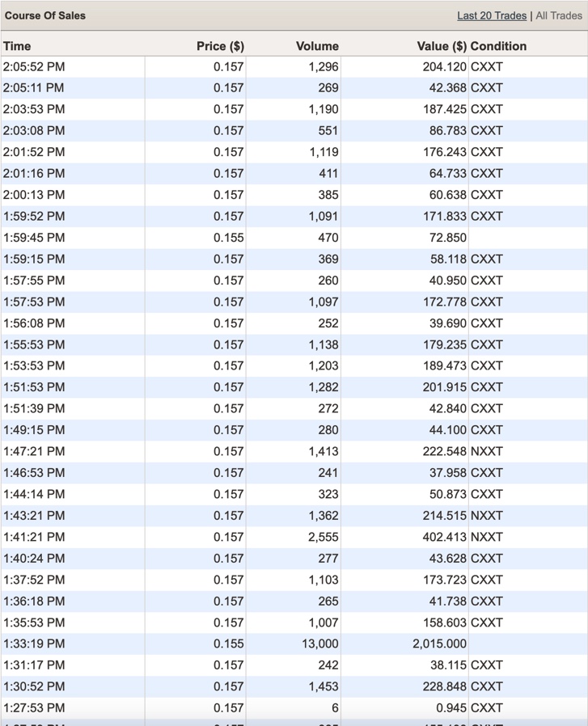Click the Price ($) column header
Viewport: 588px width, 726px height.
click(220, 46)
